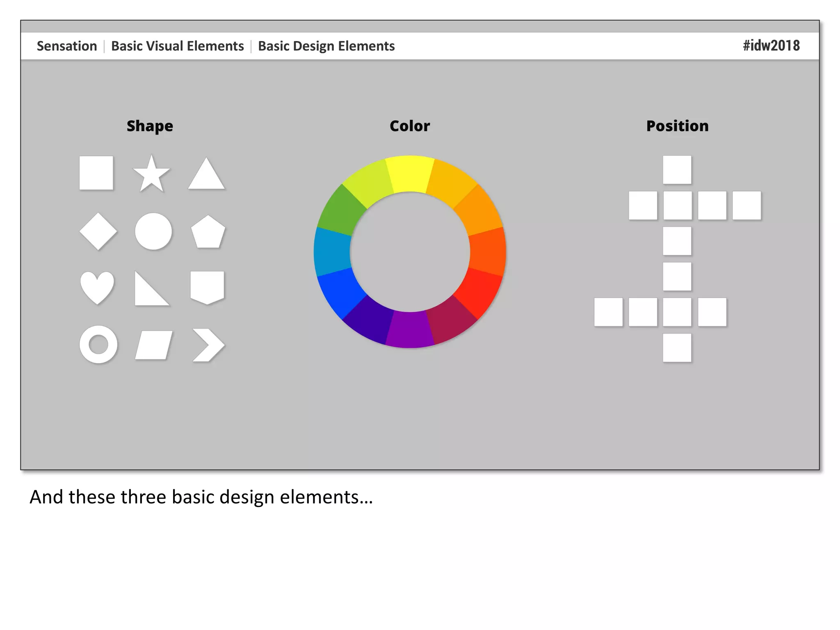This screenshot has width=840, height=630.
Task: Open Basic Visual Elements breadcrumb
Action: (178, 46)
